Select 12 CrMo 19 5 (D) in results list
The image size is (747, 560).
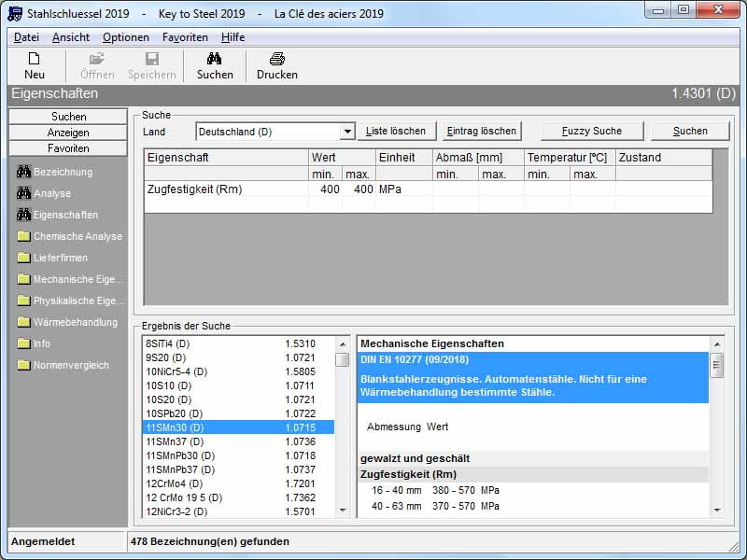(238, 497)
